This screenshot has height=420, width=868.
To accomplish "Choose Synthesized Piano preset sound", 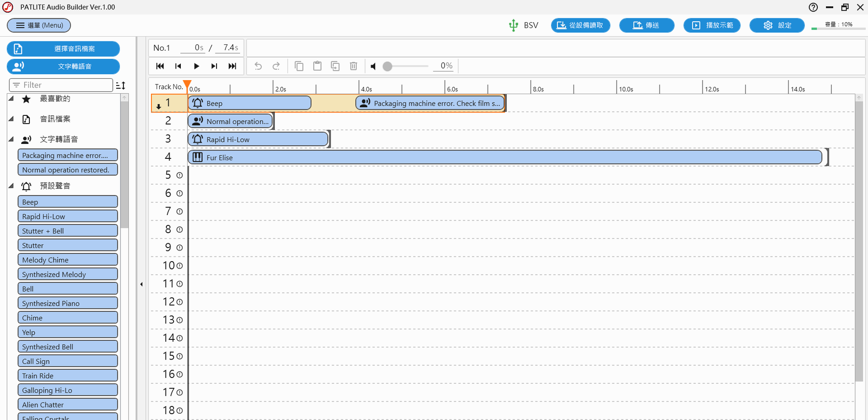I will tap(68, 303).
